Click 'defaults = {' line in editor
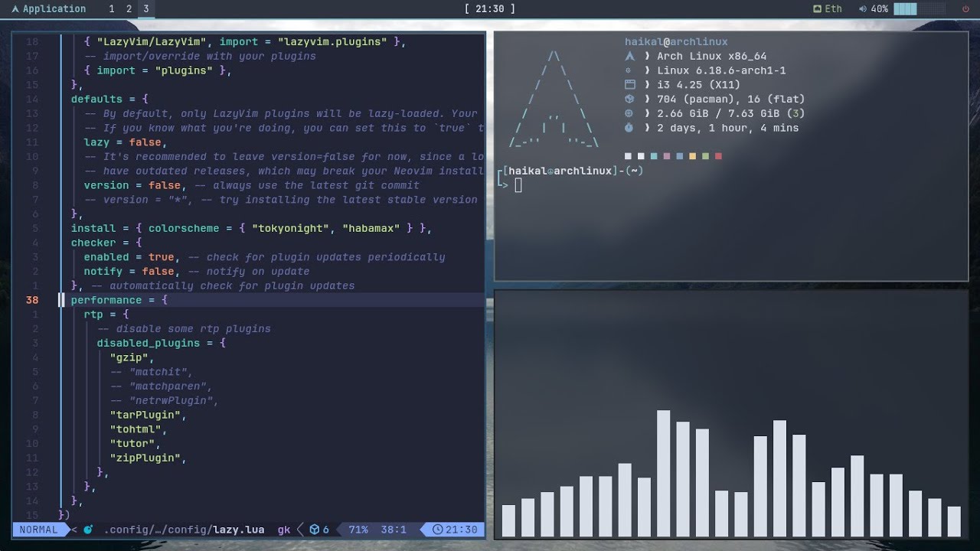Image resolution: width=980 pixels, height=551 pixels. coord(109,99)
